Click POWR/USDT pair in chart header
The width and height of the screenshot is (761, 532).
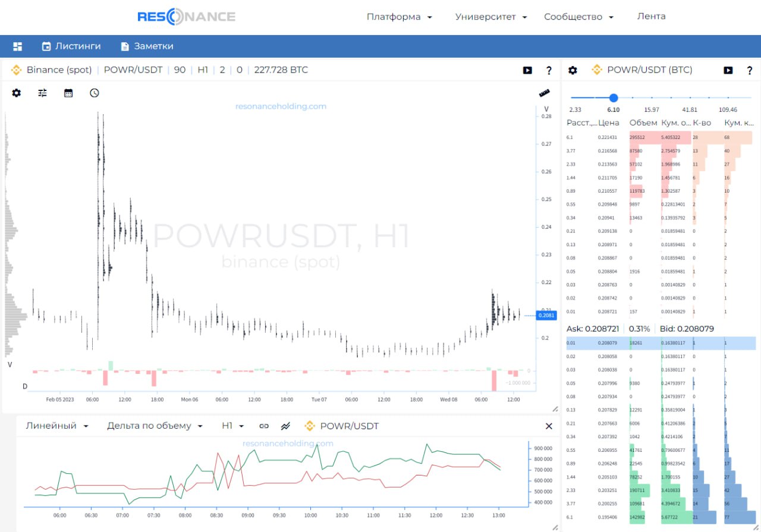point(133,70)
